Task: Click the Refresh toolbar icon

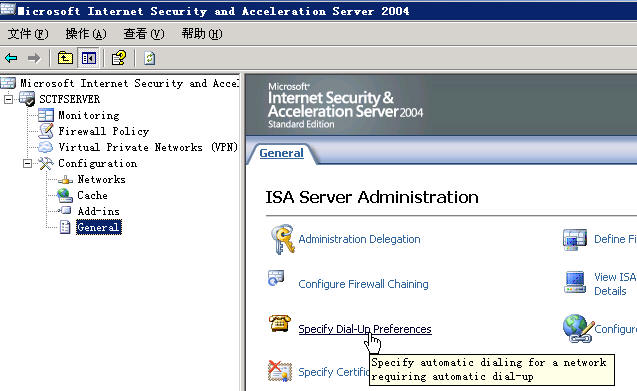Action: pyautogui.click(x=150, y=58)
